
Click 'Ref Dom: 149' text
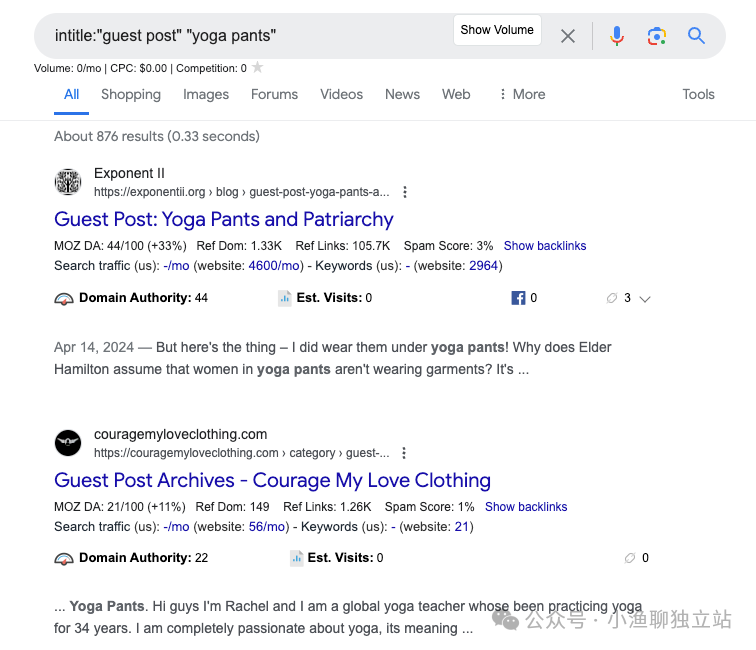(x=232, y=507)
